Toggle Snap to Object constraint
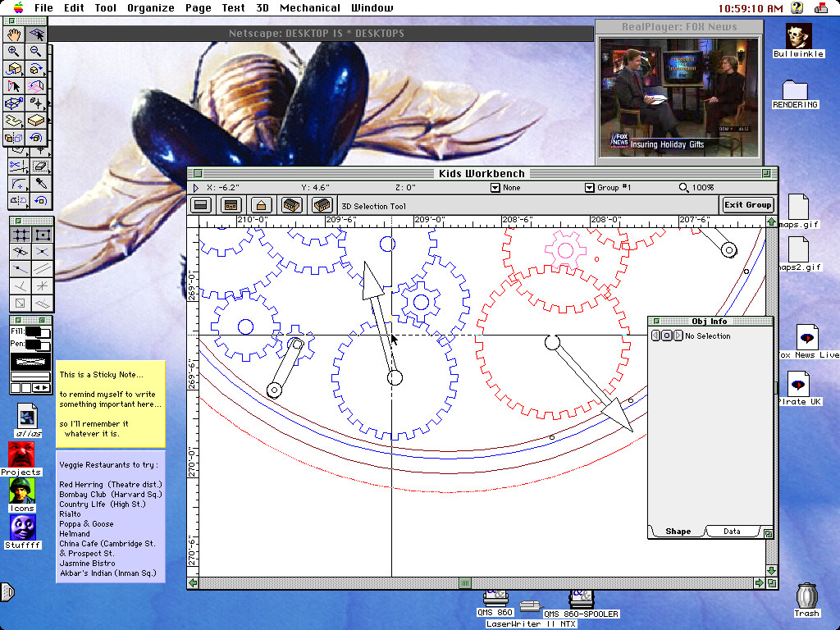The width and height of the screenshot is (840, 630). pyautogui.click(x=42, y=235)
